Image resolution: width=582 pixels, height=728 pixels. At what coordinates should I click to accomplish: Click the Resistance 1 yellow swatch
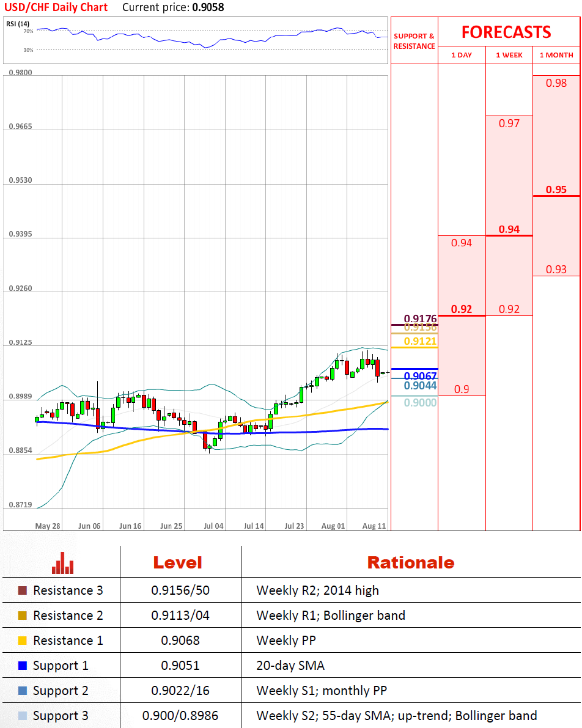tap(22, 641)
